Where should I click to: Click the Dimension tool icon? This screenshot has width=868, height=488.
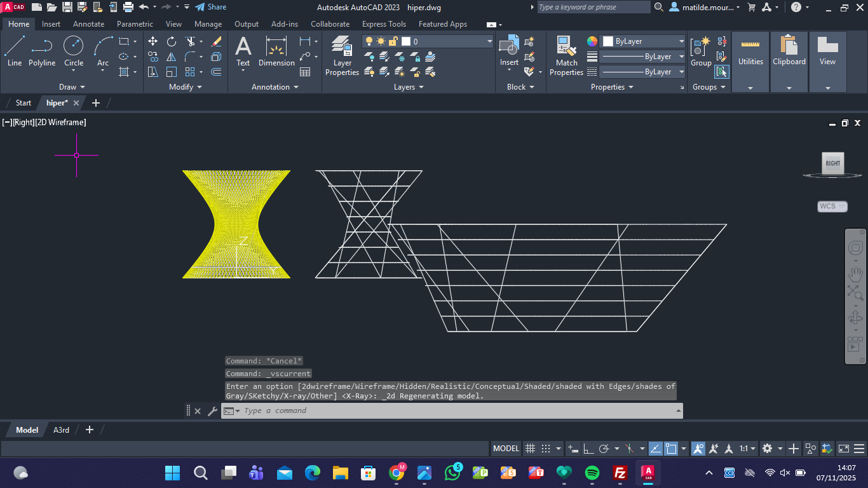pyautogui.click(x=276, y=51)
